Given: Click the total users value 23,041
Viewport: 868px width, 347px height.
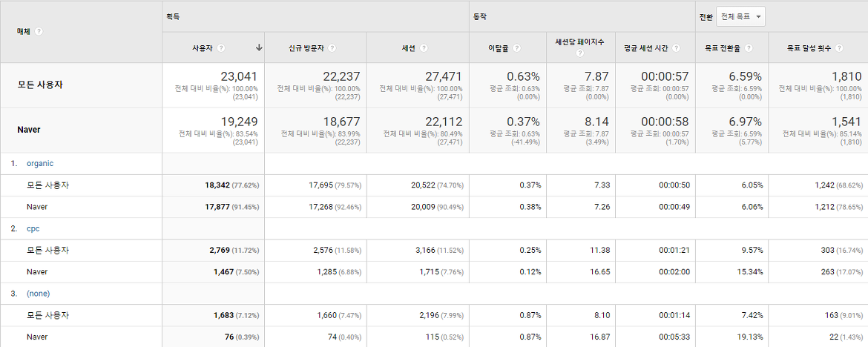Looking at the screenshot, I should [239, 76].
